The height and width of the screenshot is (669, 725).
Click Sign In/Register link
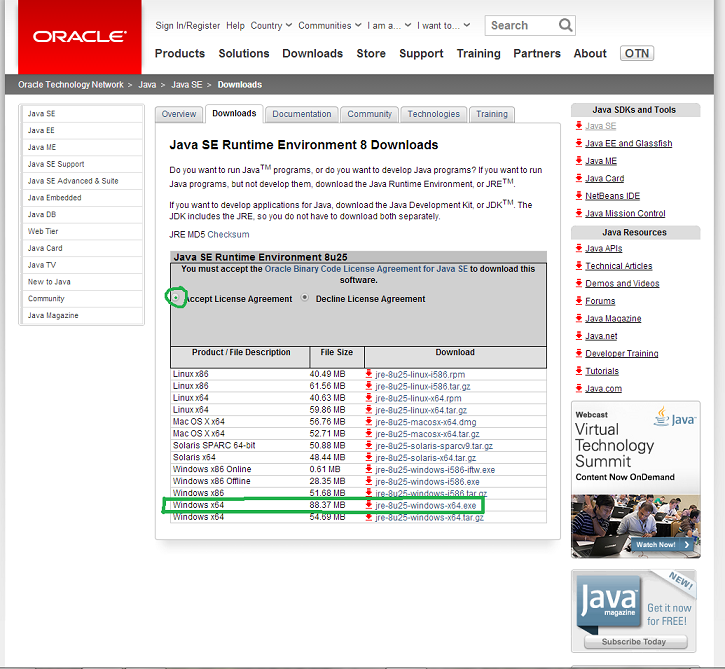pos(188,25)
